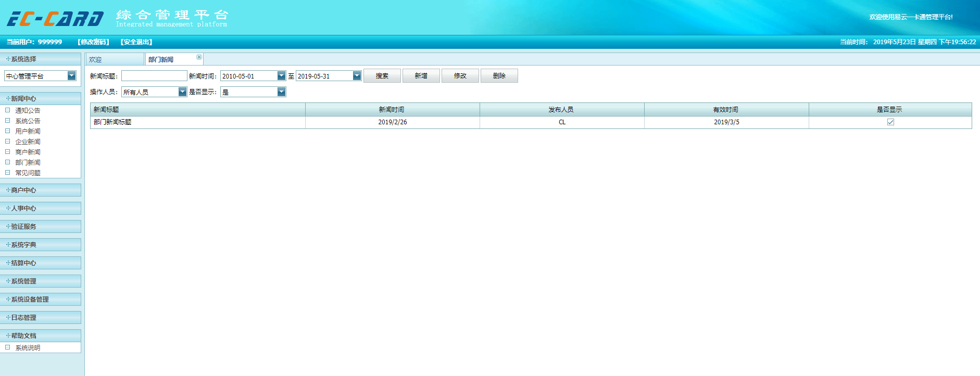Open the end date 2019-05-31 dropdown
Image resolution: width=980 pixels, height=376 pixels.
[x=357, y=76]
